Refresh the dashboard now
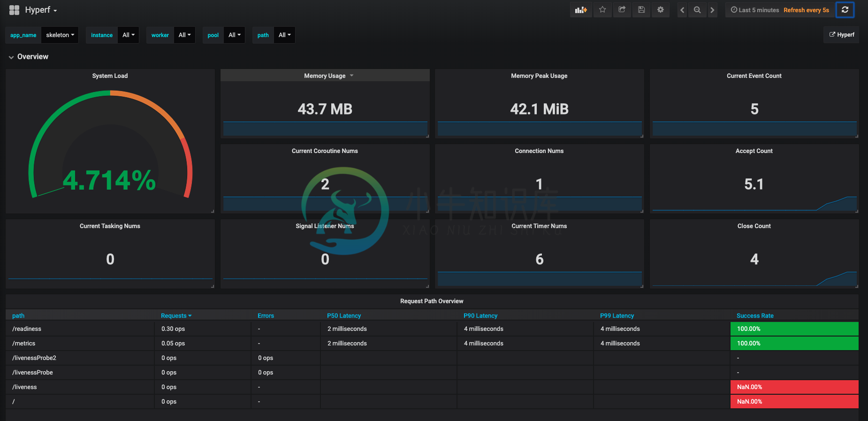868x421 pixels. point(845,10)
